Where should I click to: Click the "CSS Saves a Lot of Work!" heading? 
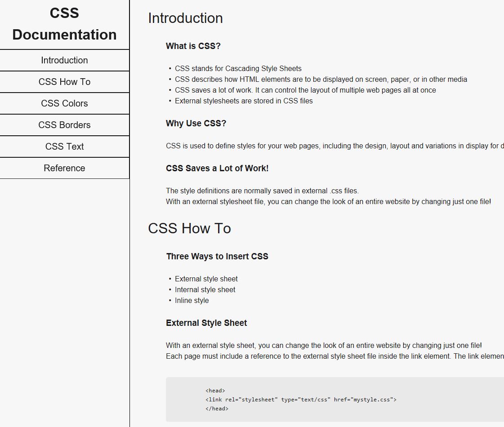(x=217, y=169)
